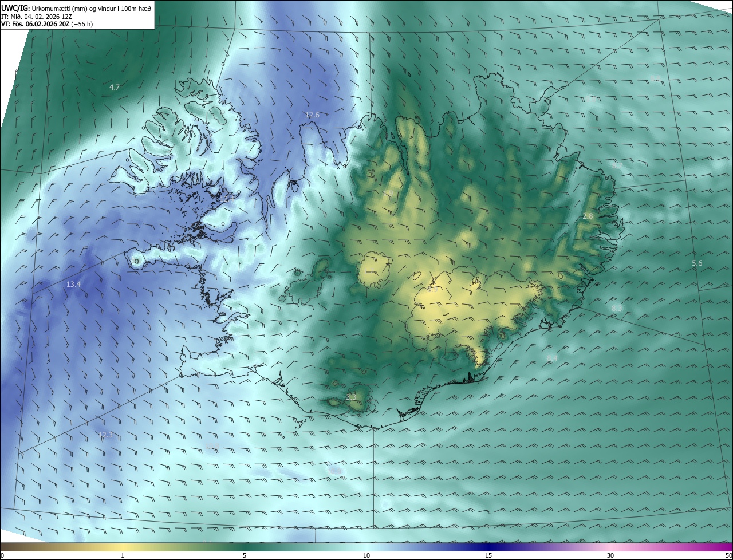Click the colorbar tick label 50
The height and width of the screenshot is (560, 733).
click(x=728, y=555)
